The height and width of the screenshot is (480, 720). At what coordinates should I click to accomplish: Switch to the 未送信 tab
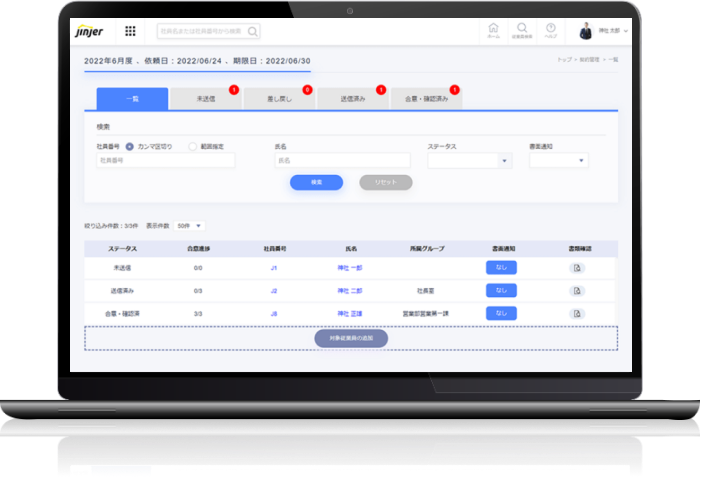coord(206,99)
